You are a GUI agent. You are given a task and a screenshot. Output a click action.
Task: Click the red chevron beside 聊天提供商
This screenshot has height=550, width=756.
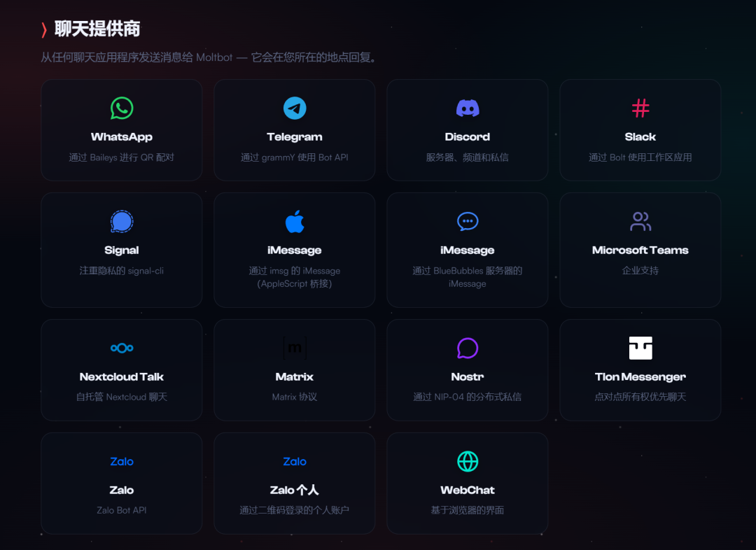(44, 30)
